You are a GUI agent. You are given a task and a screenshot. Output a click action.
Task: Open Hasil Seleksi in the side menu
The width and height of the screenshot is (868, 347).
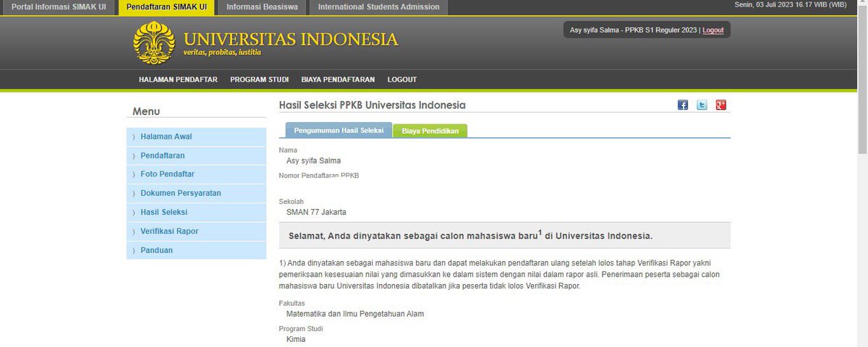[x=196, y=212]
